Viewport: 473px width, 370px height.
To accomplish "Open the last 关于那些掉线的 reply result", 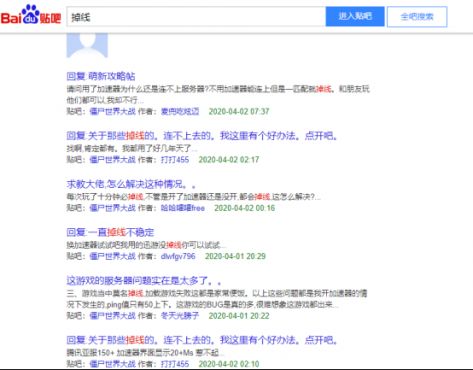I will [202, 340].
